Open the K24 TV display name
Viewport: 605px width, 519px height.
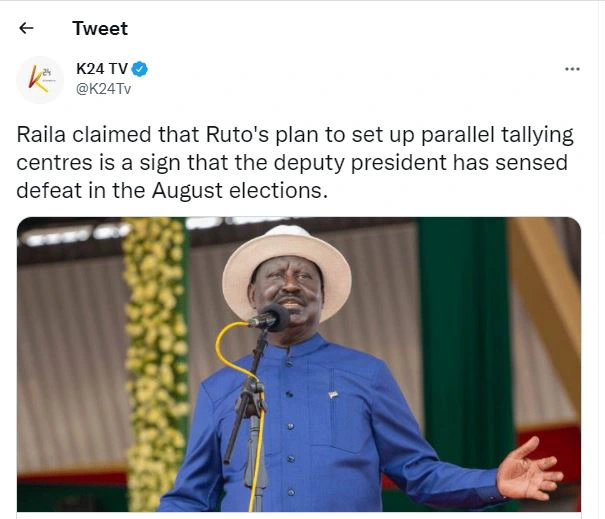[x=101, y=69]
